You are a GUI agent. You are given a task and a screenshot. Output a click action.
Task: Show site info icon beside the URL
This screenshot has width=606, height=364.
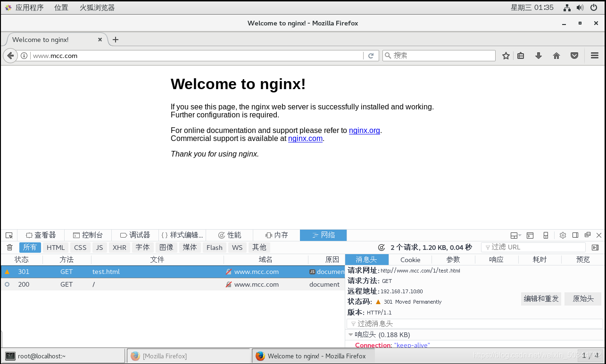[x=24, y=56]
